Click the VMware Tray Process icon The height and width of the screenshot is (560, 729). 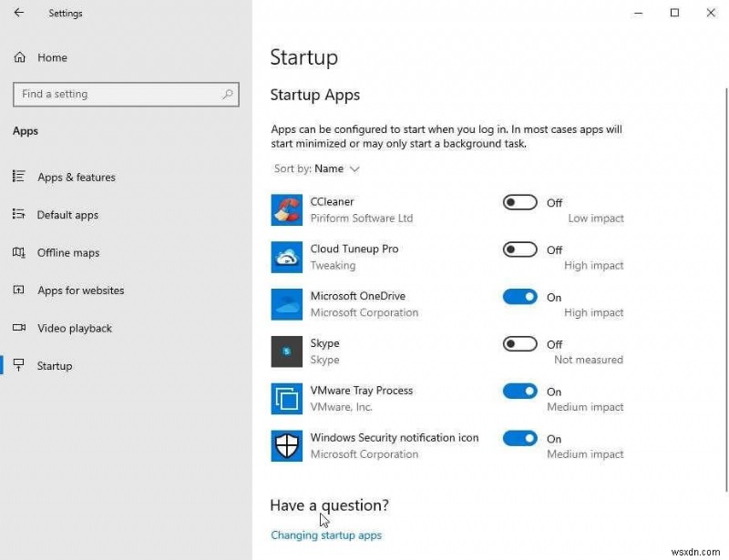point(286,398)
